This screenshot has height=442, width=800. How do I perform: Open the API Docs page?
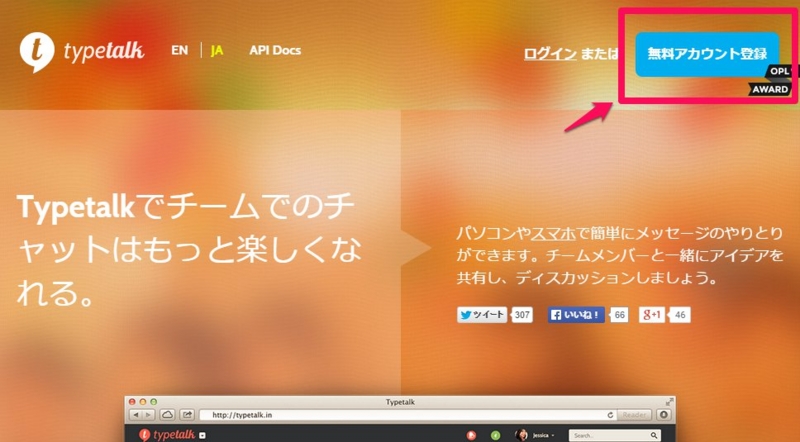(275, 50)
